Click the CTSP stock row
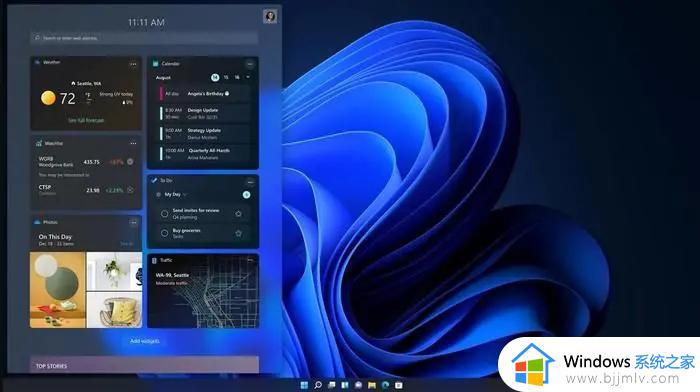The image size is (700, 392). (86, 190)
